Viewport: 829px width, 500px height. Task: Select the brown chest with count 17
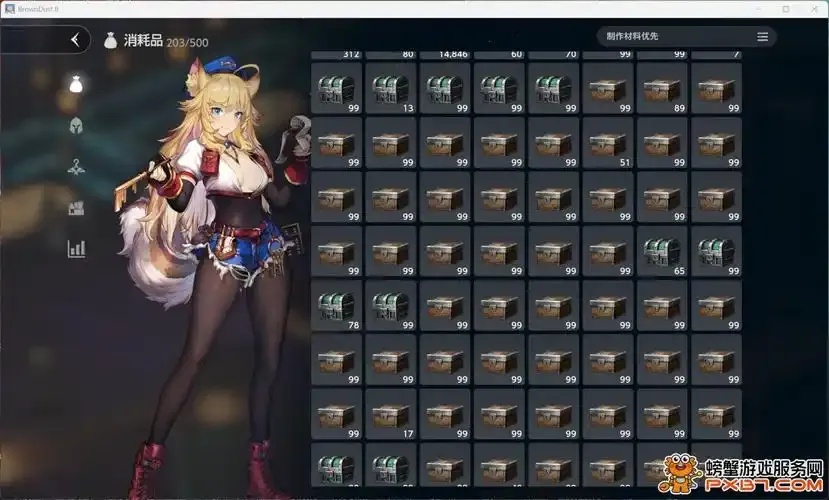[391, 414]
